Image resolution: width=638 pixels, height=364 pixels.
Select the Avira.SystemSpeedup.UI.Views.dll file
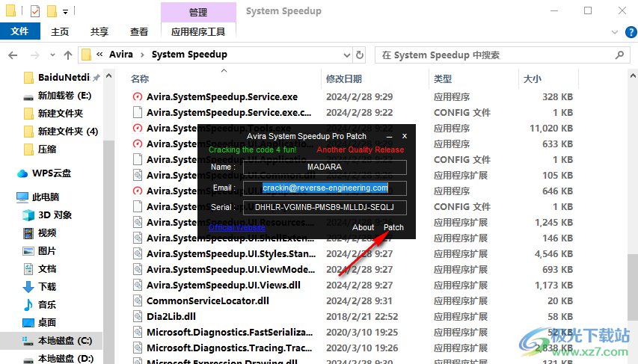[224, 285]
